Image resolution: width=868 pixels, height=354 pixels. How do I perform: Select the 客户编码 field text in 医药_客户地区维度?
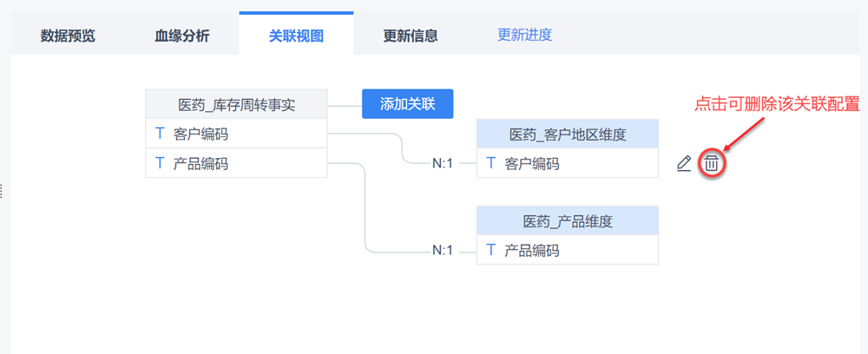532,163
